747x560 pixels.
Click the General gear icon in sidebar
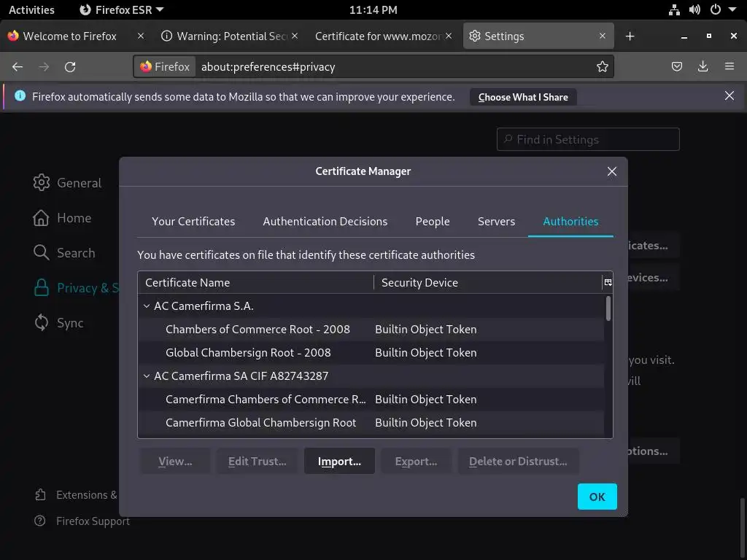coord(42,182)
